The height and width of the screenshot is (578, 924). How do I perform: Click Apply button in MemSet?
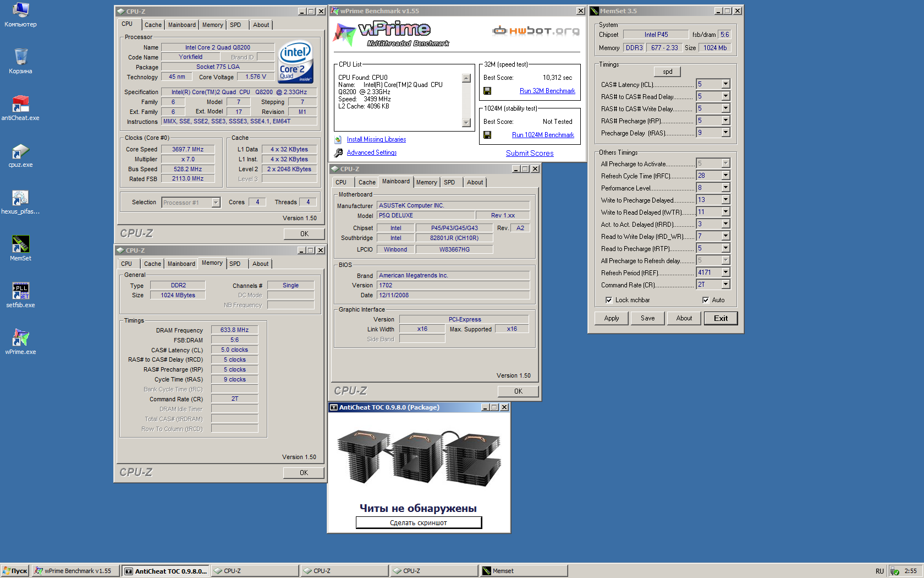coord(611,318)
